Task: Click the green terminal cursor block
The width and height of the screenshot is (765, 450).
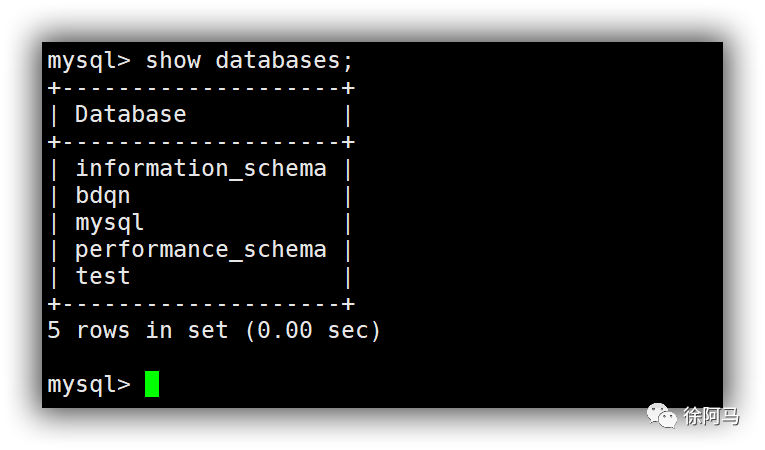Action: pyautogui.click(x=152, y=384)
